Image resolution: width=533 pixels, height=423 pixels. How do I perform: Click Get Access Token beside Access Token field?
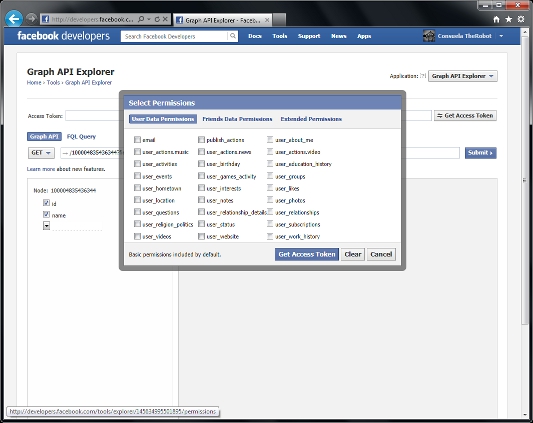tap(465, 116)
